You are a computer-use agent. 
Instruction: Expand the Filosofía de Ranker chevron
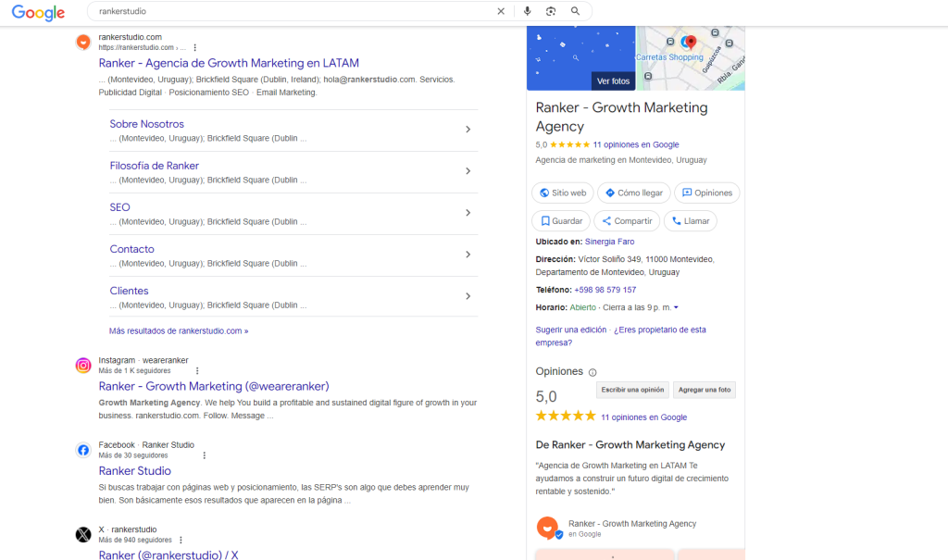(x=468, y=171)
